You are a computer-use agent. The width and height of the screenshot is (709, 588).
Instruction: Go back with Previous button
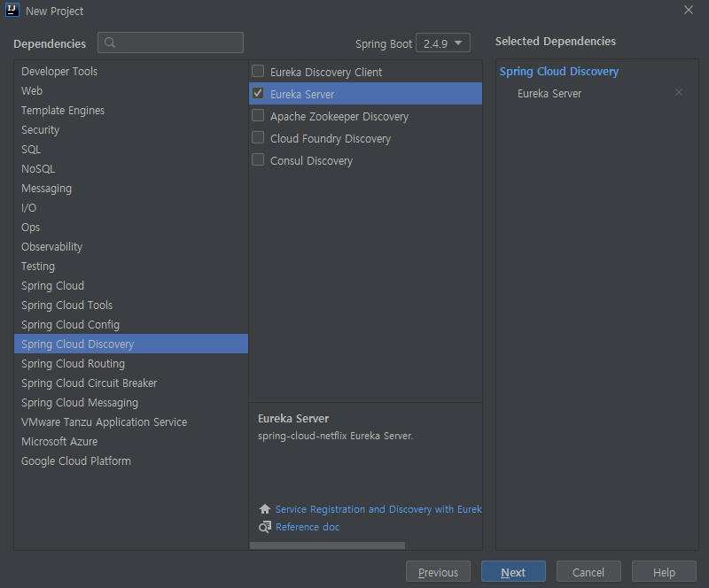[438, 572]
